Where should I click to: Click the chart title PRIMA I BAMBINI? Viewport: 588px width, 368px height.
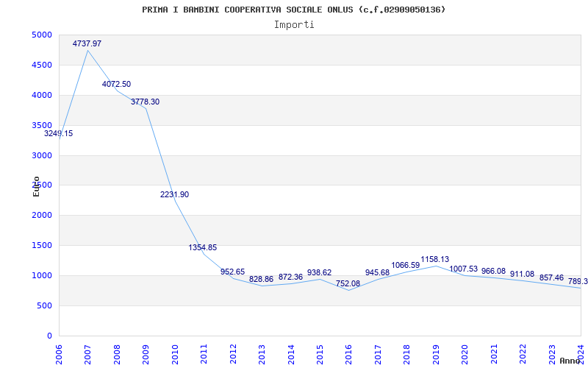coord(293,10)
